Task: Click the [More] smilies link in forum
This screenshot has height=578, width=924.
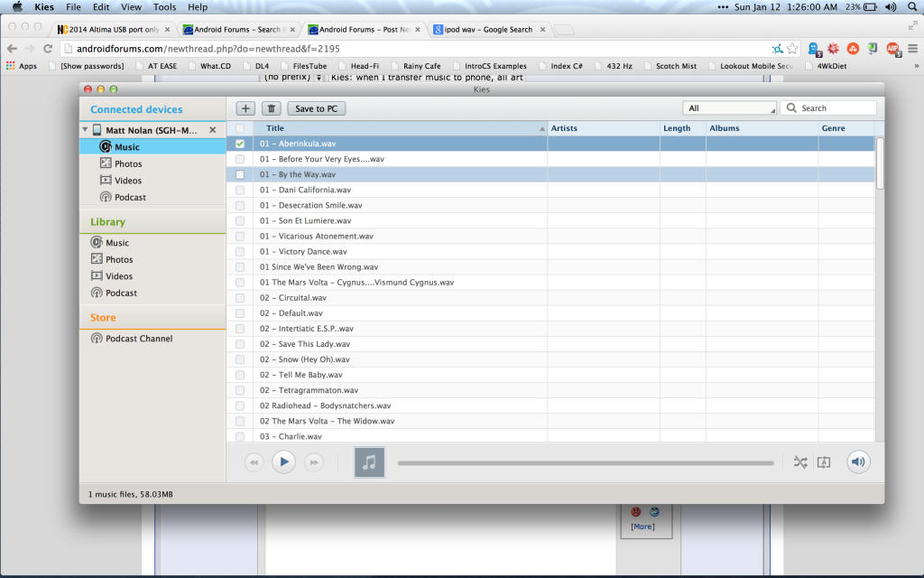Action: click(x=642, y=527)
